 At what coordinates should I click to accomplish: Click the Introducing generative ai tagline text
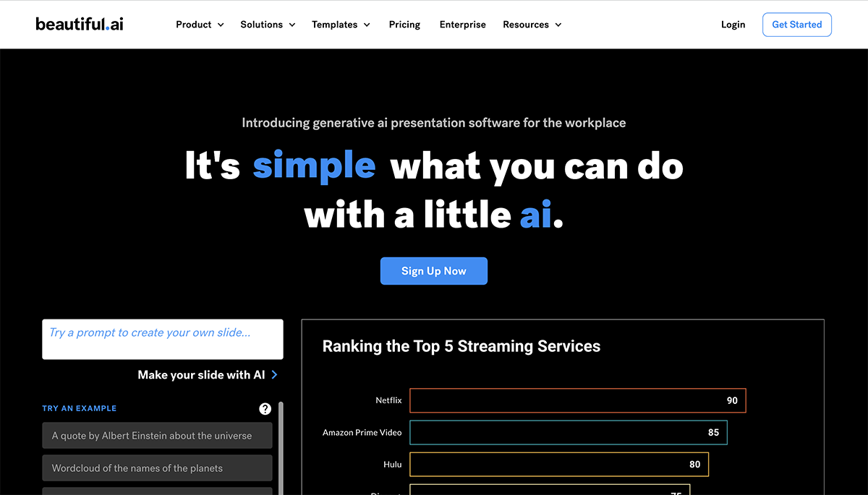[x=434, y=123]
